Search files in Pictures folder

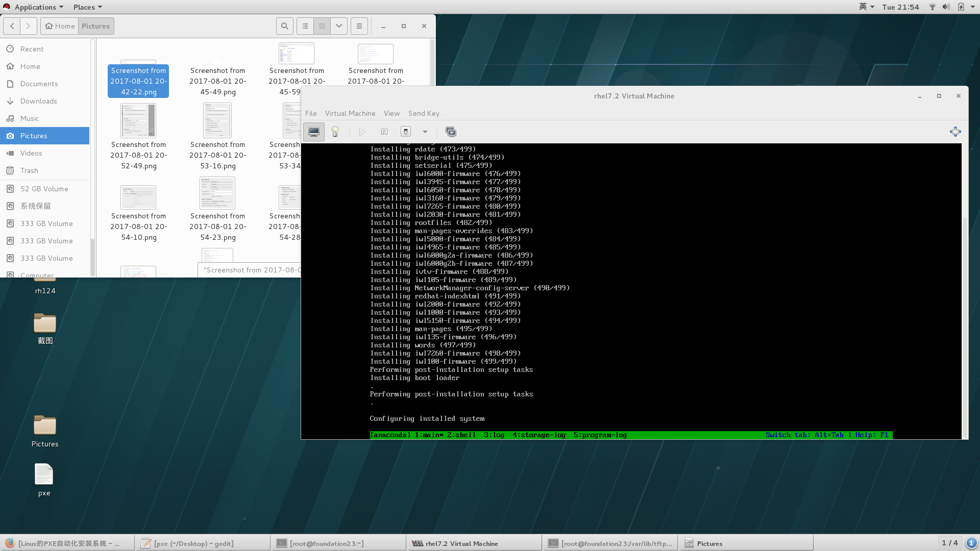coord(285,26)
